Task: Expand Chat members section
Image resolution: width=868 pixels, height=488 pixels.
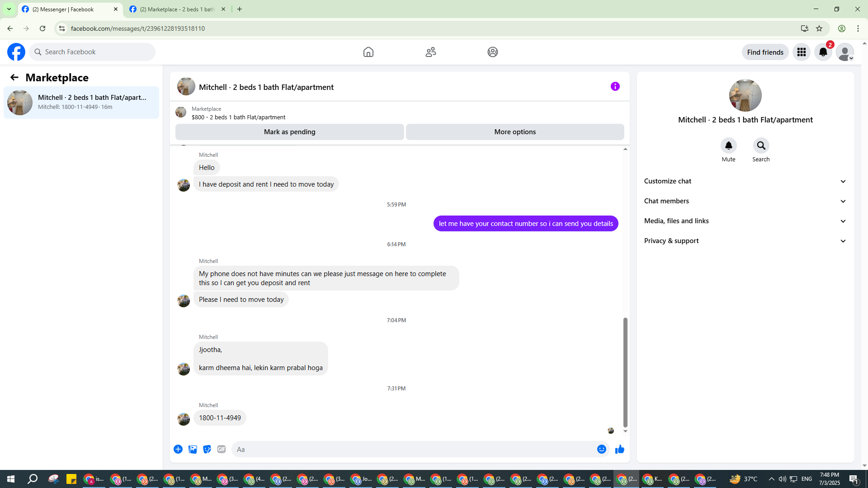Action: (745, 201)
